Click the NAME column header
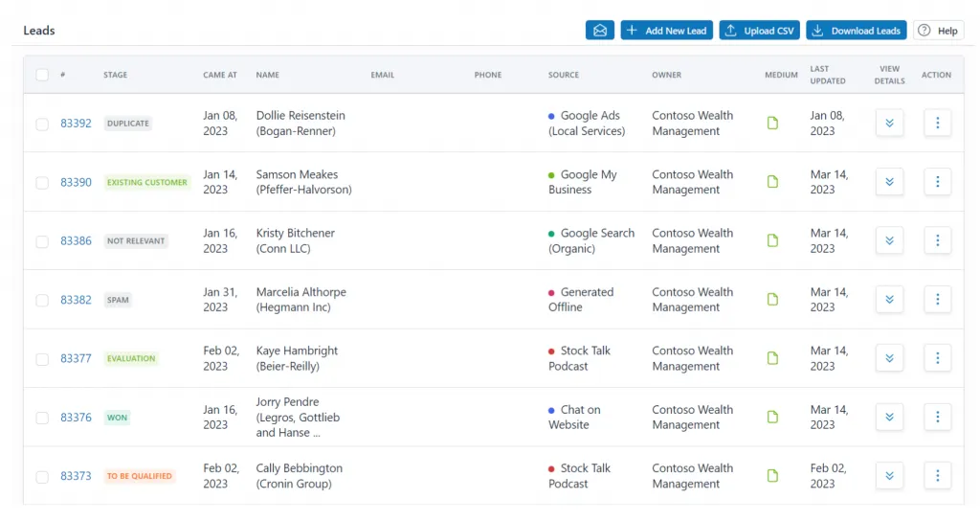Image resolution: width=980 pixels, height=521 pixels. [268, 75]
